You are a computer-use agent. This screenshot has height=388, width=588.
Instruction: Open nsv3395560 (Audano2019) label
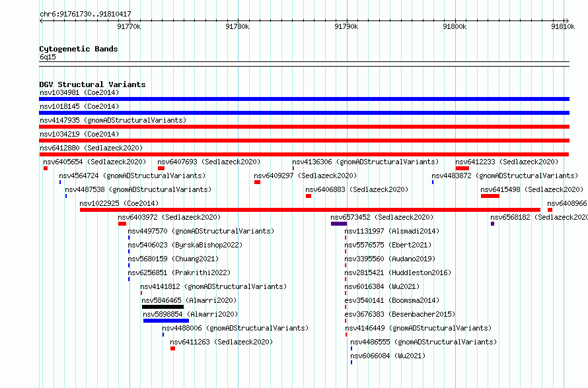(390, 259)
